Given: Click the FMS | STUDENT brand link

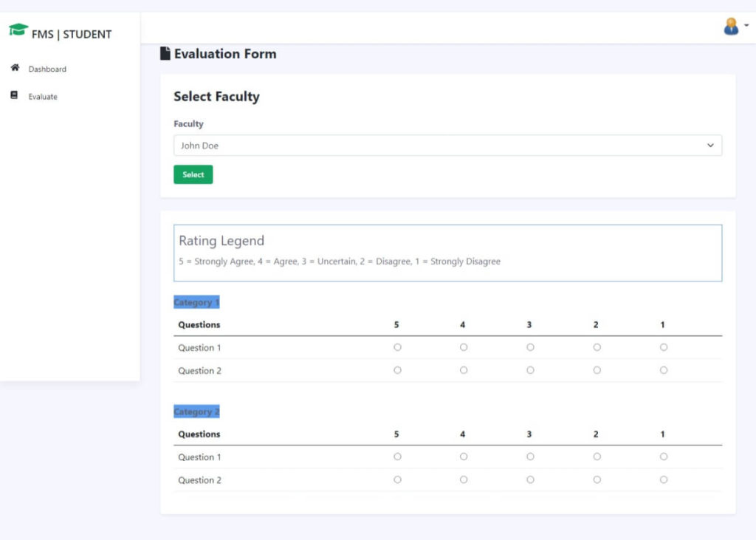Looking at the screenshot, I should pos(71,33).
